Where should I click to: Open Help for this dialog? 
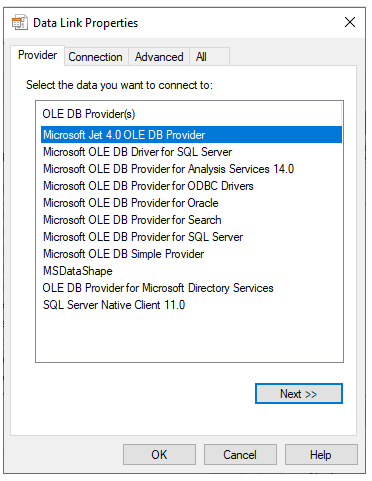tap(321, 455)
